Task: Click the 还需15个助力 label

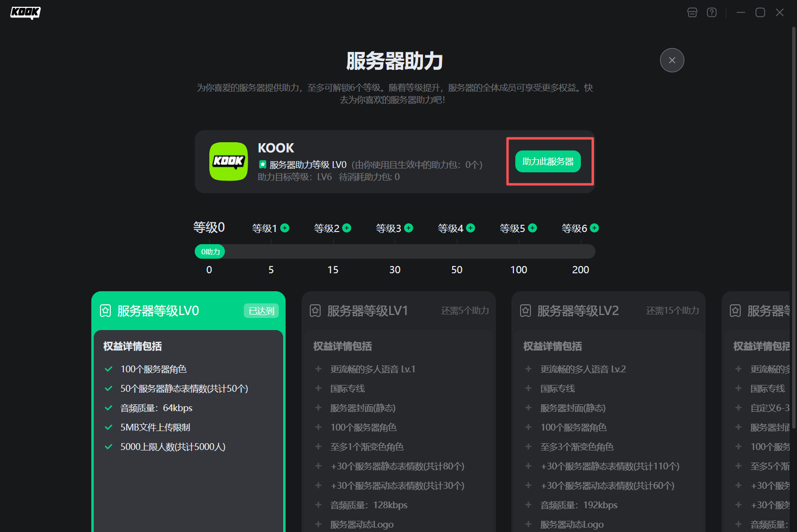Action: coord(673,311)
